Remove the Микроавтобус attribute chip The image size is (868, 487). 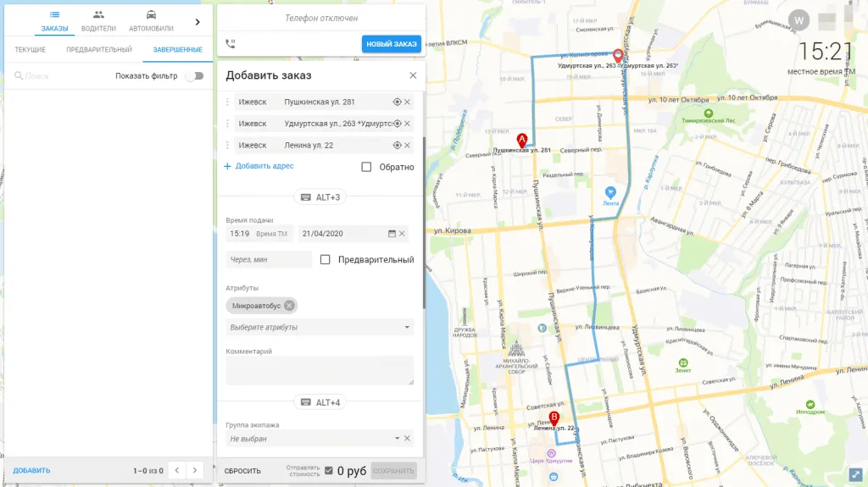coord(290,306)
